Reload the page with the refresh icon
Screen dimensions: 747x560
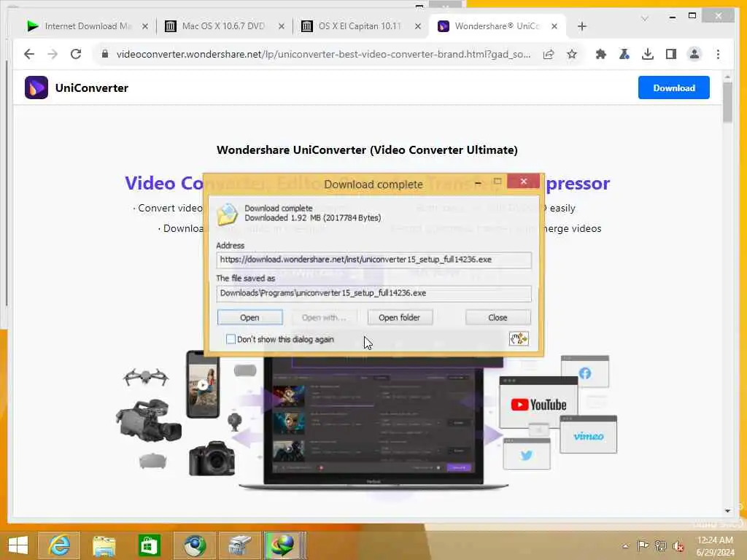click(76, 54)
